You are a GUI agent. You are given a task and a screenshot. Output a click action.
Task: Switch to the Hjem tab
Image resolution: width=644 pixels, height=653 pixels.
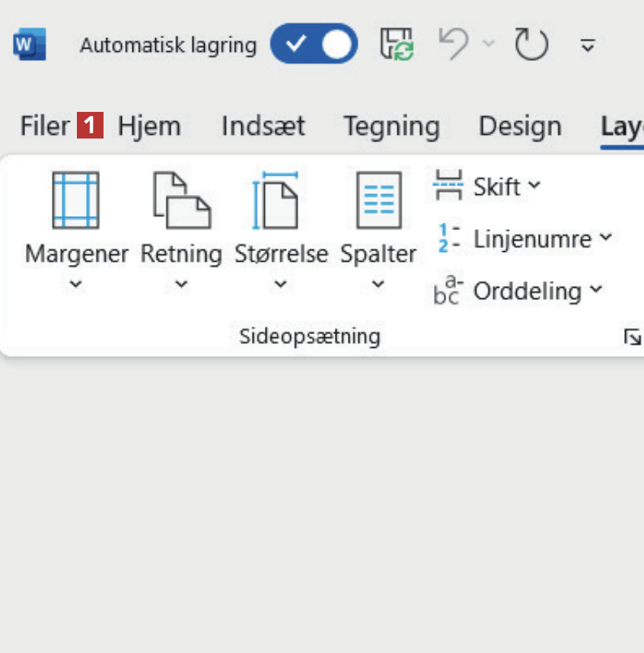149,126
